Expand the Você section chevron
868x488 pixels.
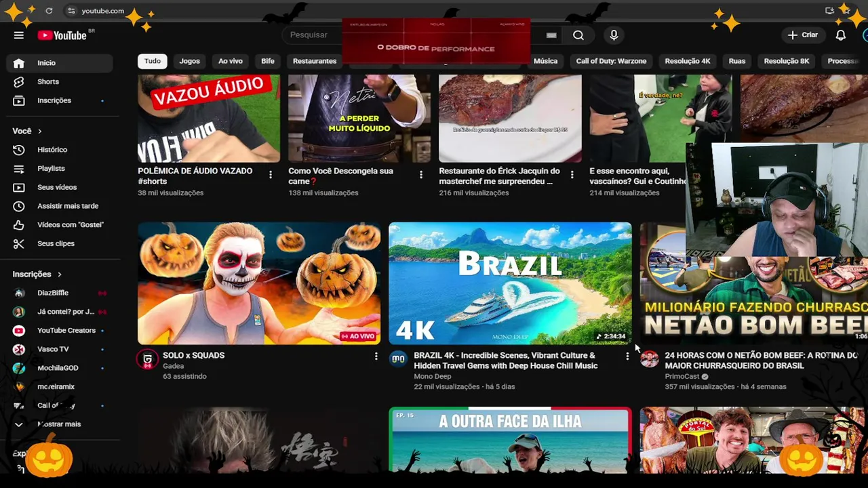39,131
